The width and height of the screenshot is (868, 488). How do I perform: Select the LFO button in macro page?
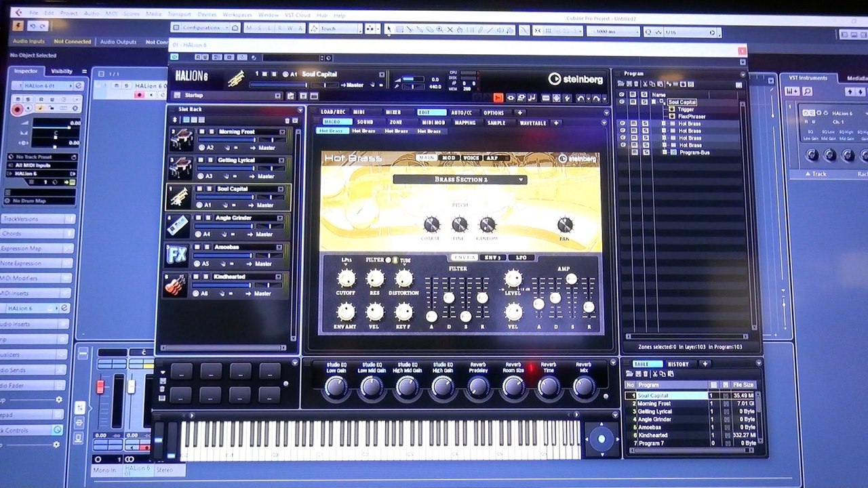[x=520, y=258]
